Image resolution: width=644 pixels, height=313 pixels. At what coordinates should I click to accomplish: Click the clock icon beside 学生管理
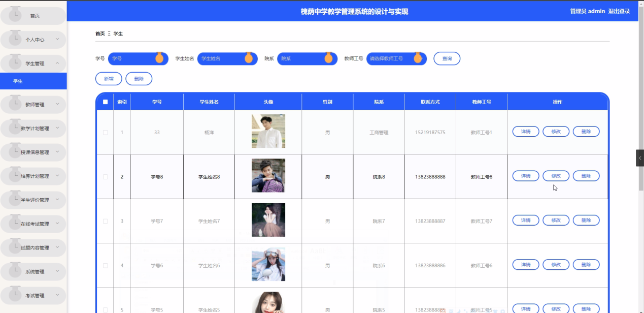[x=15, y=61]
